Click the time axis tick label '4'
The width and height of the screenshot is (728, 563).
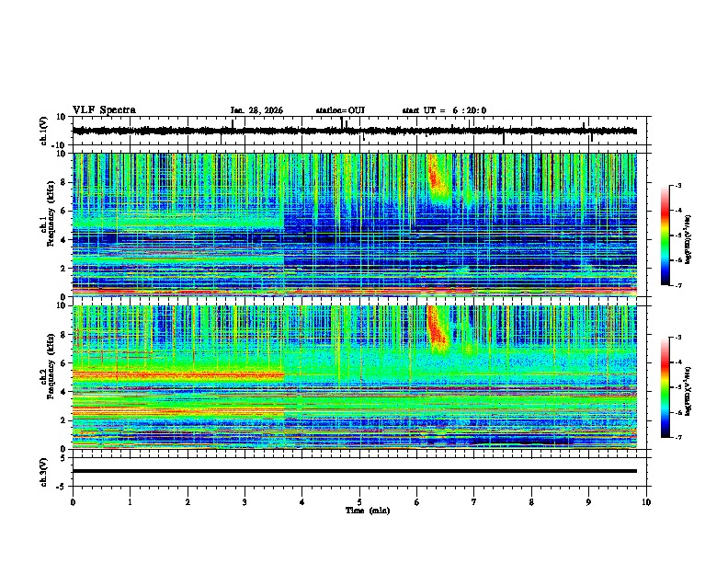(x=302, y=502)
